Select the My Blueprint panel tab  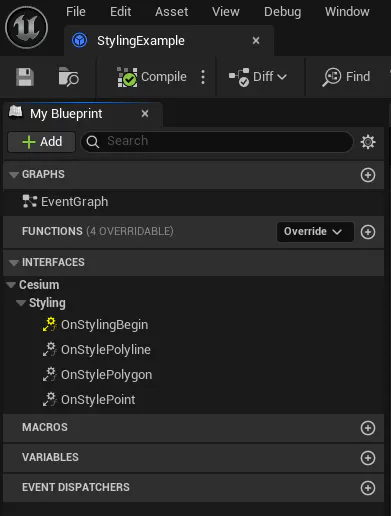83,114
